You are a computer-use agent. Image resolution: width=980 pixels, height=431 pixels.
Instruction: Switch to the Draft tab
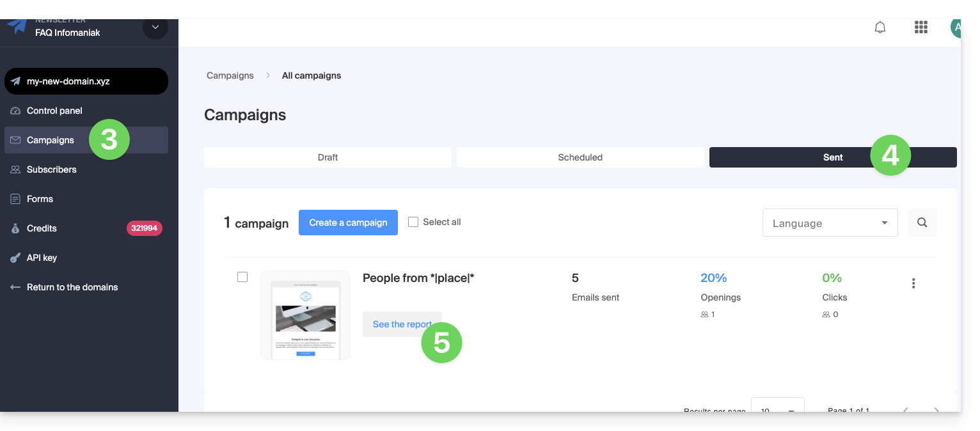[328, 157]
